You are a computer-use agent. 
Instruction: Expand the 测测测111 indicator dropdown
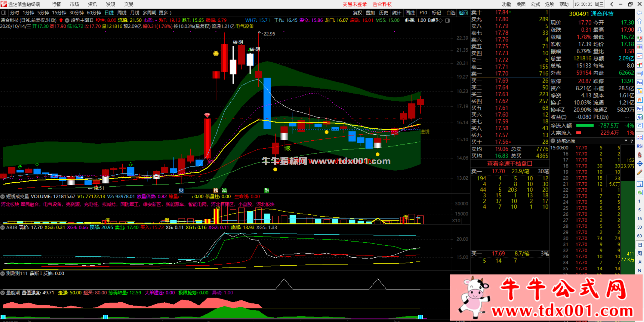pos(3,273)
